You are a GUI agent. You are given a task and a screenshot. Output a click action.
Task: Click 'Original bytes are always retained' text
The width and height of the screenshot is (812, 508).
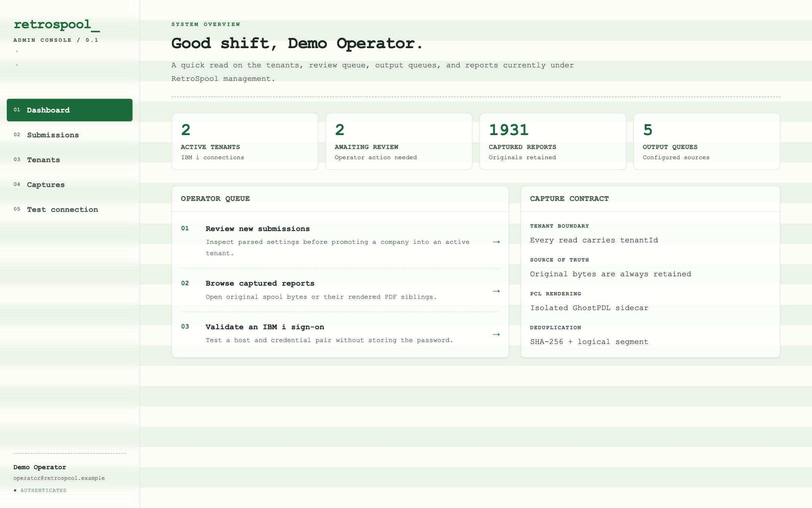[611, 274]
